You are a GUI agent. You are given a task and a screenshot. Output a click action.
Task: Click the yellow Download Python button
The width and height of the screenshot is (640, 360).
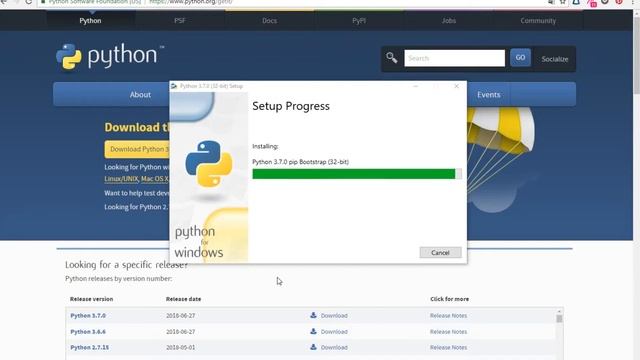click(137, 149)
